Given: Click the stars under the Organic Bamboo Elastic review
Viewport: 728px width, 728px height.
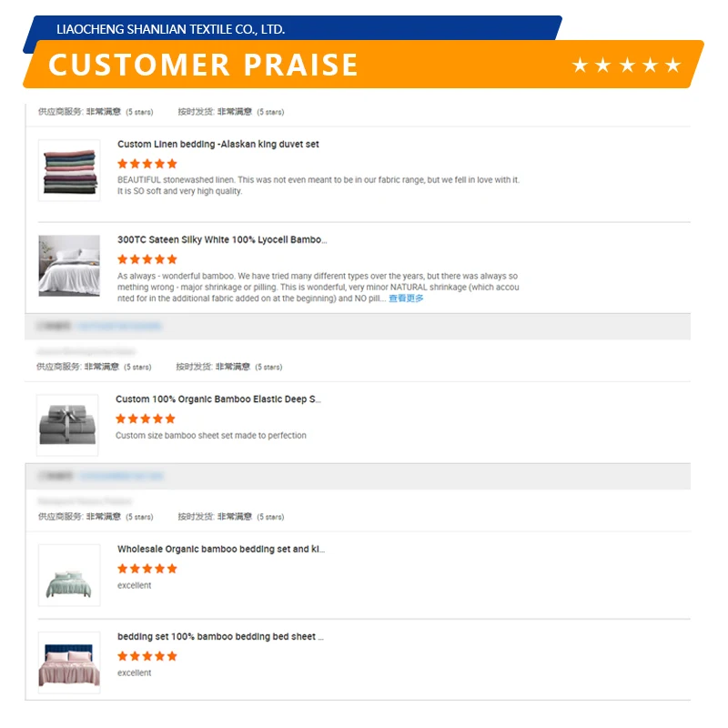Looking at the screenshot, I should pyautogui.click(x=146, y=419).
